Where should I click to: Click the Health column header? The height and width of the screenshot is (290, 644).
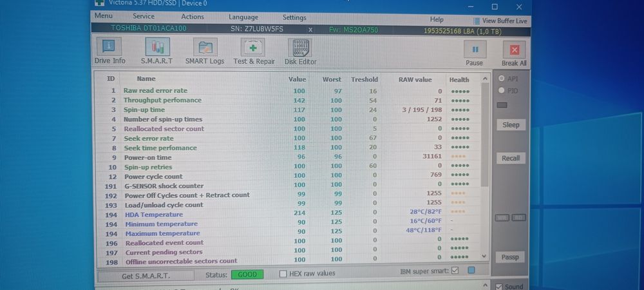(x=459, y=80)
